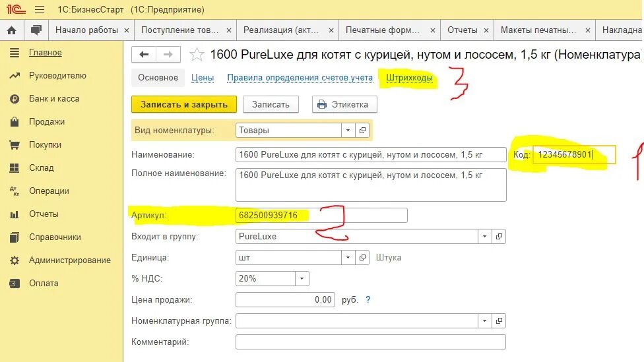The image size is (644, 362).
Task: Click the Полное наименование text area
Action: pos(371,185)
